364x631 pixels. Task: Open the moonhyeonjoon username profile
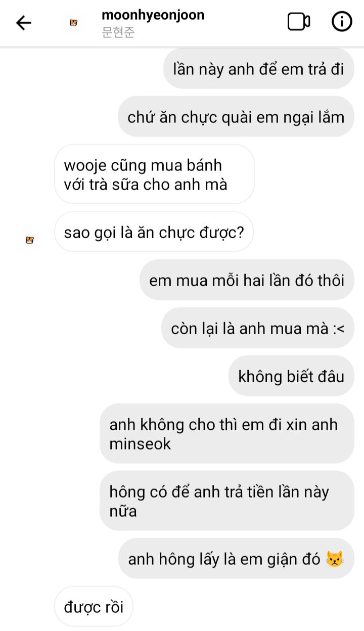tap(153, 15)
